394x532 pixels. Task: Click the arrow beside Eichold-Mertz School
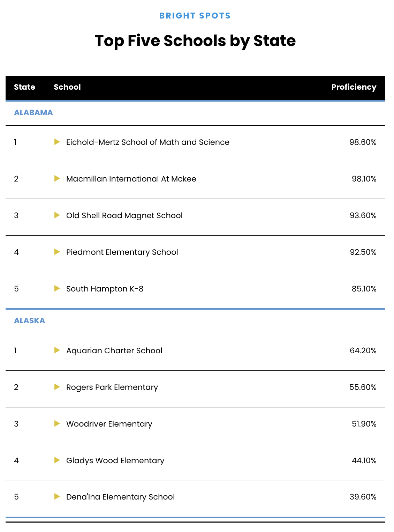point(57,142)
